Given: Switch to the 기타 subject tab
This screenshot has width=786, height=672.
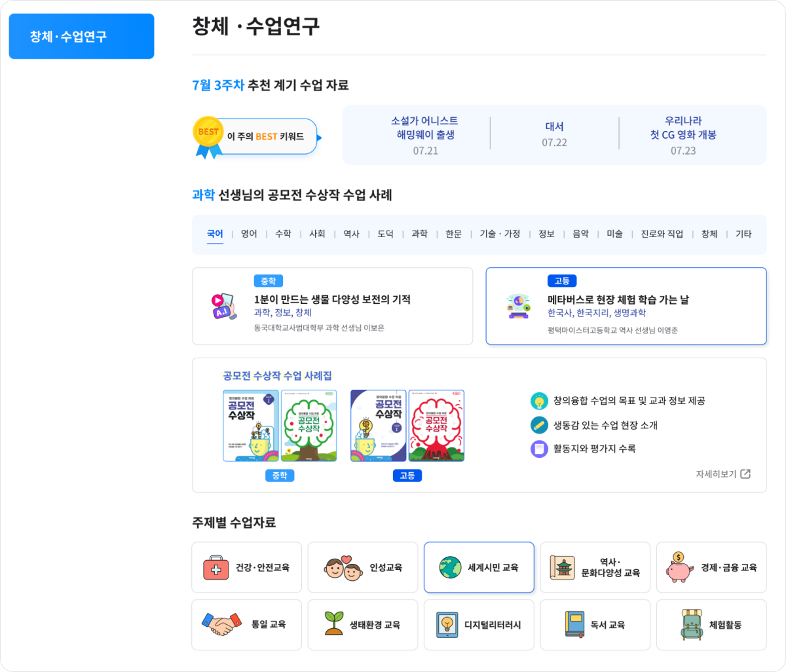Looking at the screenshot, I should [x=743, y=234].
